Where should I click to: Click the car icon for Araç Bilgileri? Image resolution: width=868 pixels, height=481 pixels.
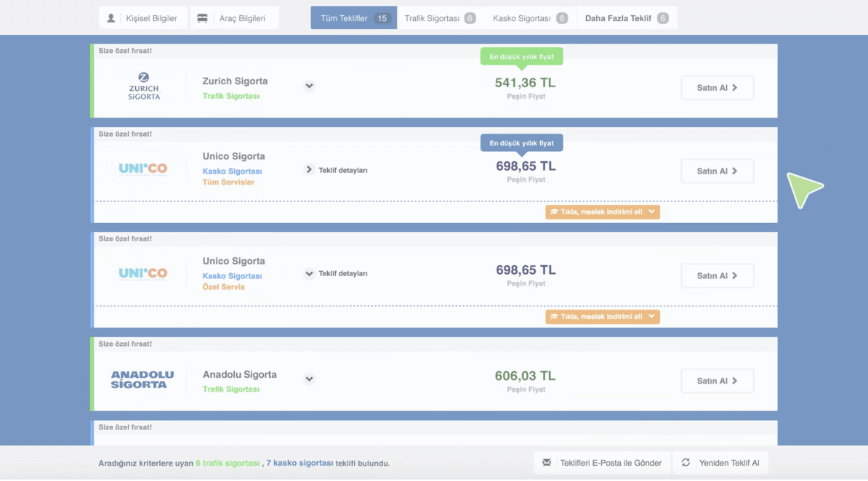coord(203,18)
